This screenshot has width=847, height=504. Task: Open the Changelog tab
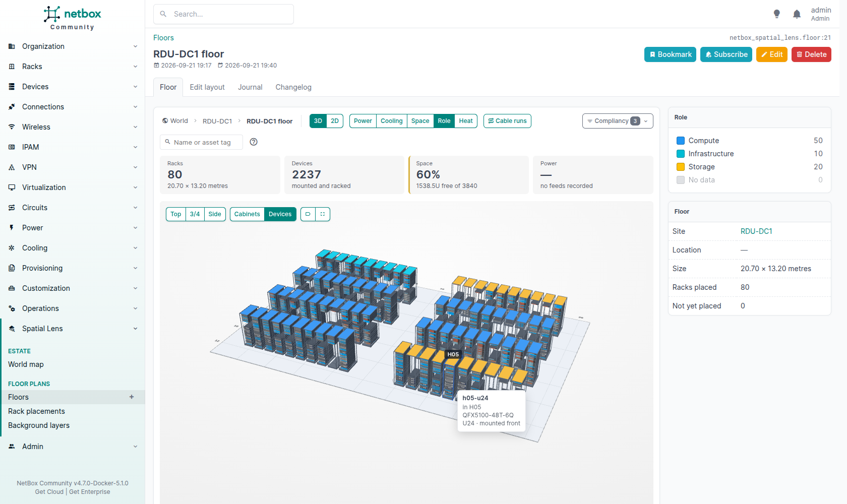[x=293, y=87]
